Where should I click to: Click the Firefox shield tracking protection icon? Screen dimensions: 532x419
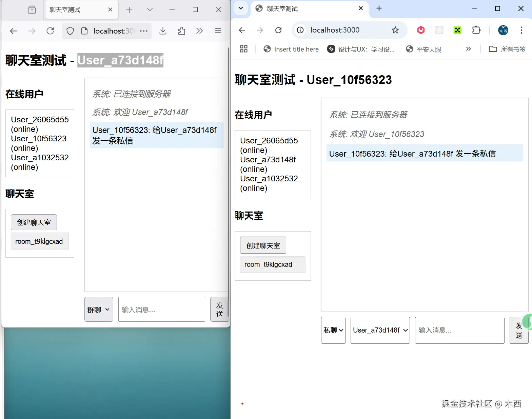pos(70,31)
